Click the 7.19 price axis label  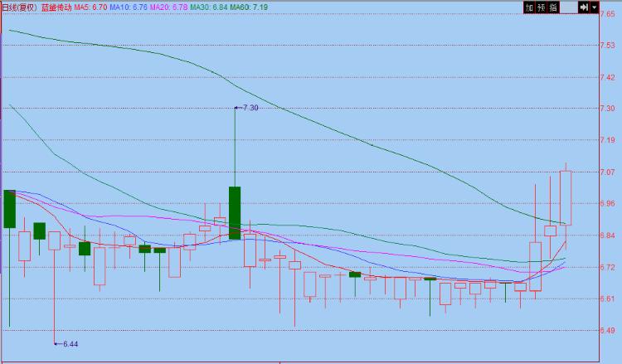coord(608,140)
